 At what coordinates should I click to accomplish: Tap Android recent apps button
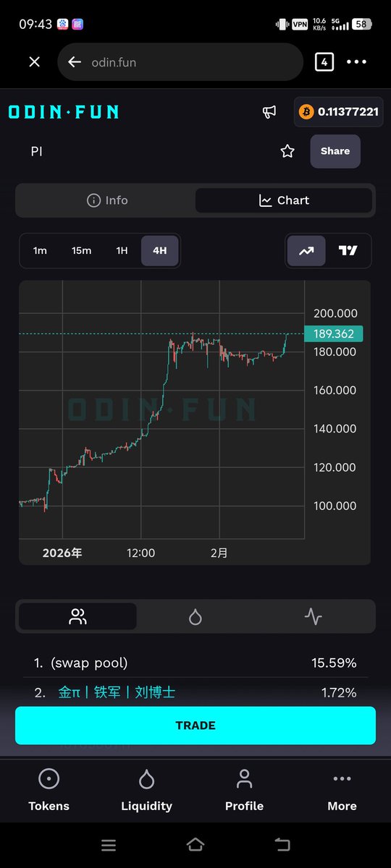[109, 844]
